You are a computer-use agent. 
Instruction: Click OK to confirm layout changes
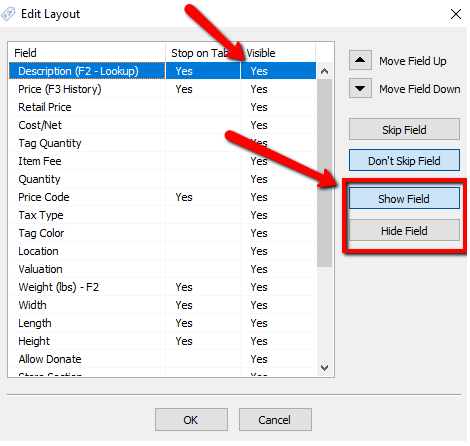(191, 420)
